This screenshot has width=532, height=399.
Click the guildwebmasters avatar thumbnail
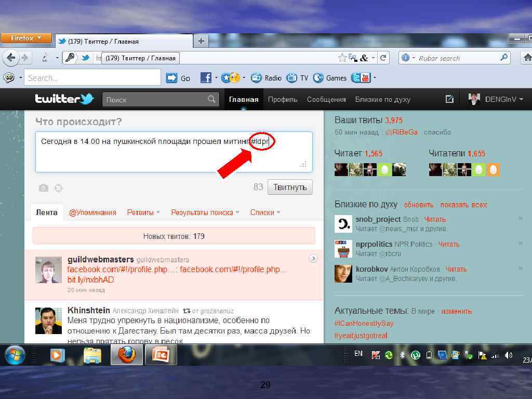(x=48, y=270)
